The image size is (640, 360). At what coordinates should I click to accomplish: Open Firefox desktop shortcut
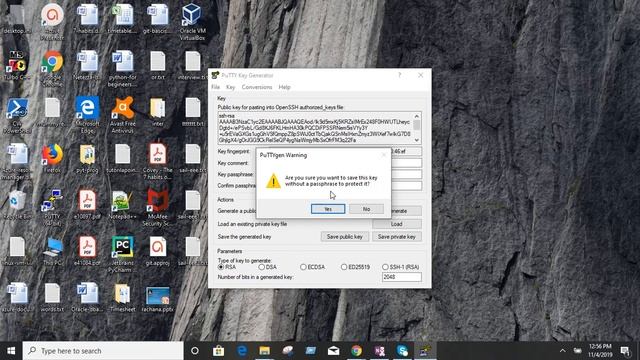click(52, 159)
